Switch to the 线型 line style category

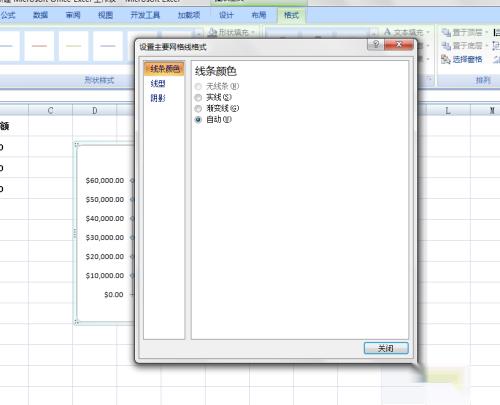coord(158,83)
